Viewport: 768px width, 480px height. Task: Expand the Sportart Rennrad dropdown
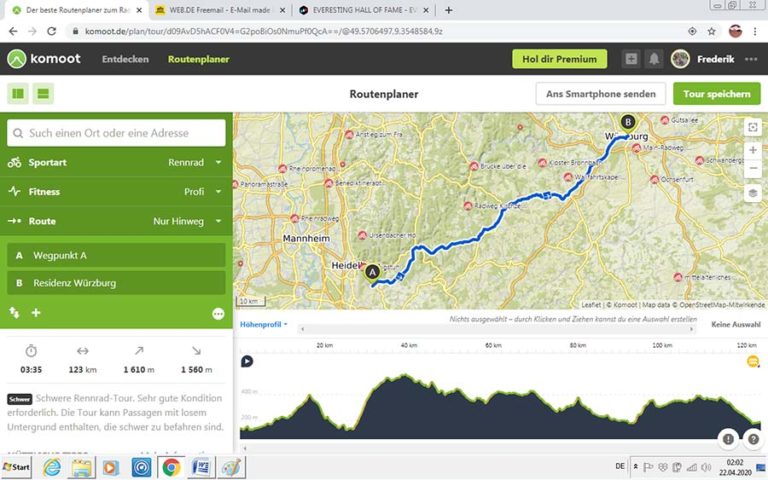[116, 162]
